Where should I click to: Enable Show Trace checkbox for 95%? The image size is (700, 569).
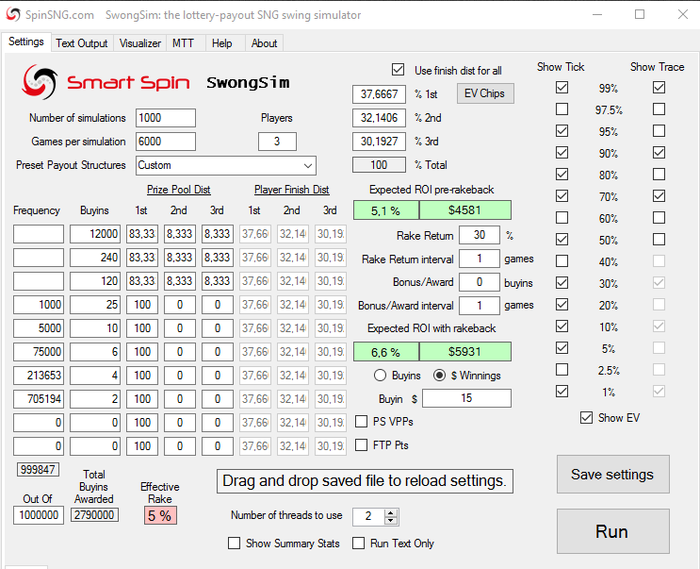coord(659,131)
